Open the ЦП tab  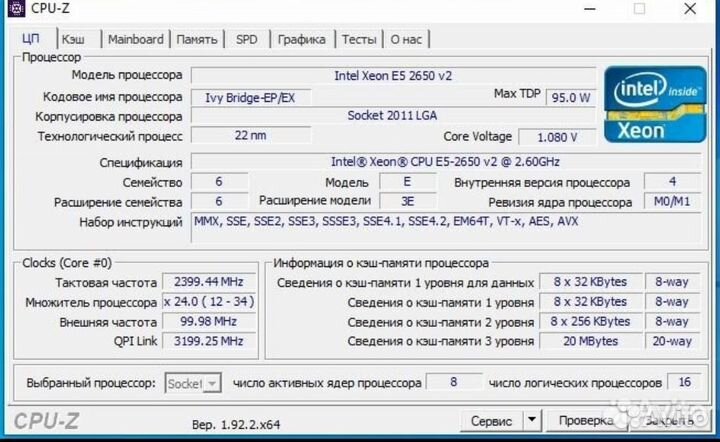point(31,39)
